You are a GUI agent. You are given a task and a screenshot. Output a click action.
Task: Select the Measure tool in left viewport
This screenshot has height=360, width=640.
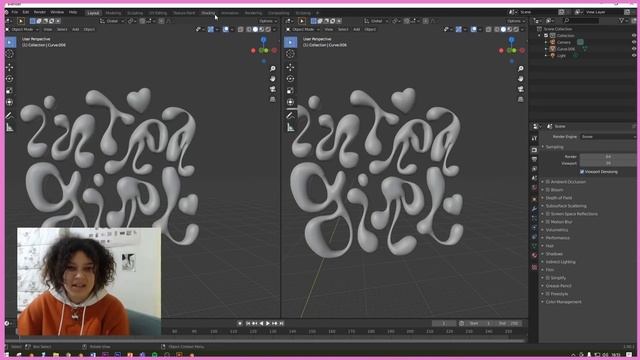pos(10,128)
